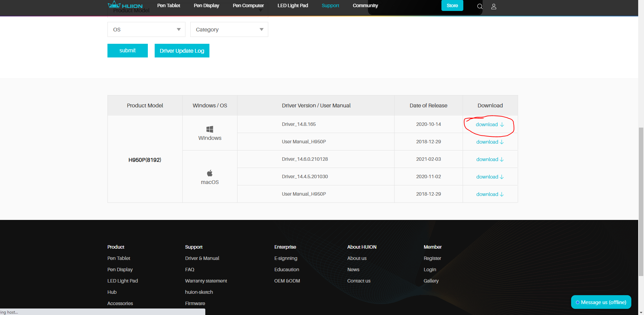
Task: Open footer News link
Action: pos(353,270)
